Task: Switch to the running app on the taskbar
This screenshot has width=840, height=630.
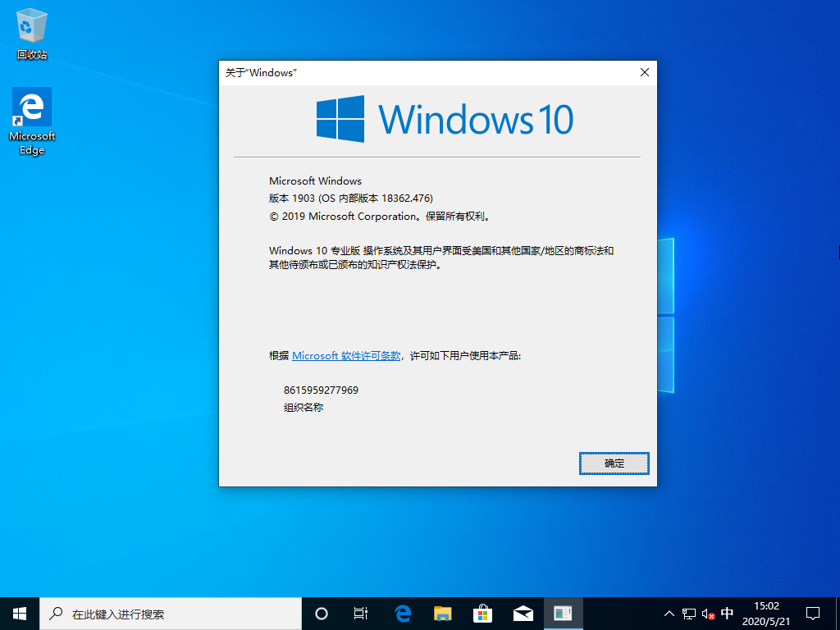Action: pos(563,613)
